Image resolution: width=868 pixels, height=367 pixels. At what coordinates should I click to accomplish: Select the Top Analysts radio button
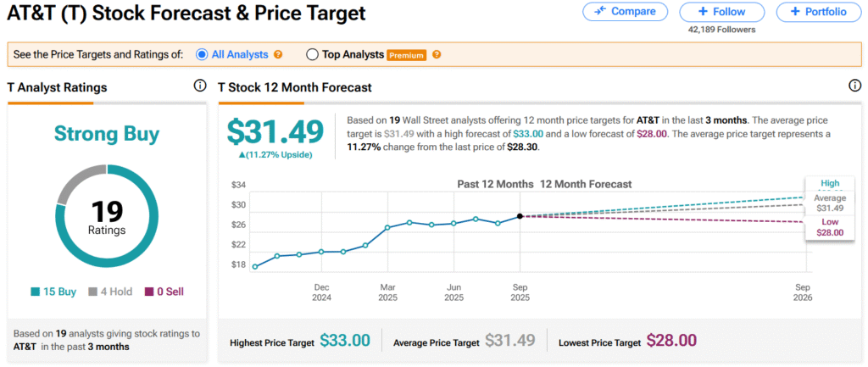pyautogui.click(x=312, y=55)
